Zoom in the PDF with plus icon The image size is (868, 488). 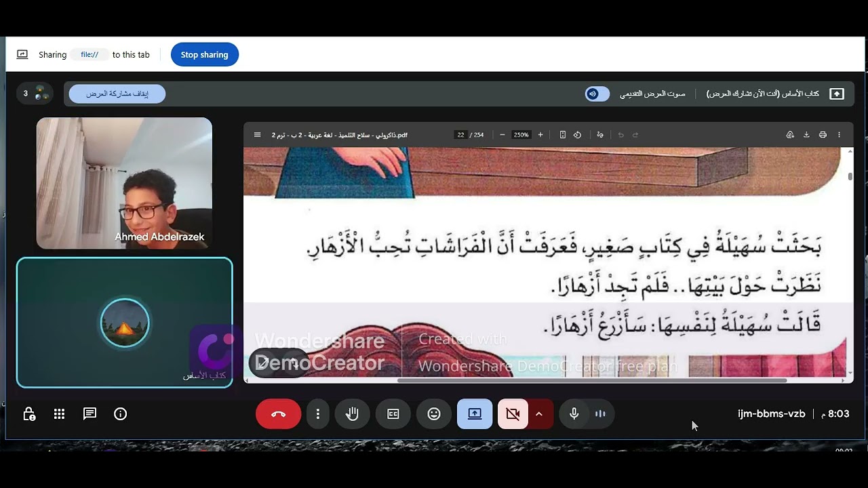(x=540, y=135)
